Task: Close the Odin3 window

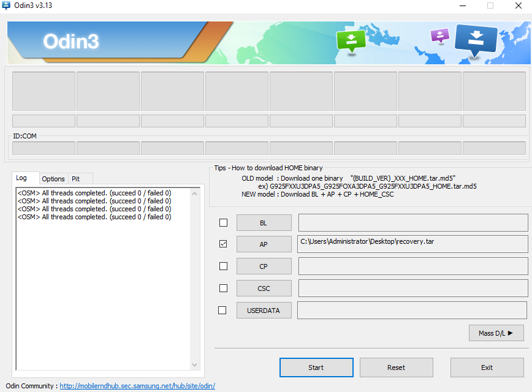Action: pos(519,6)
